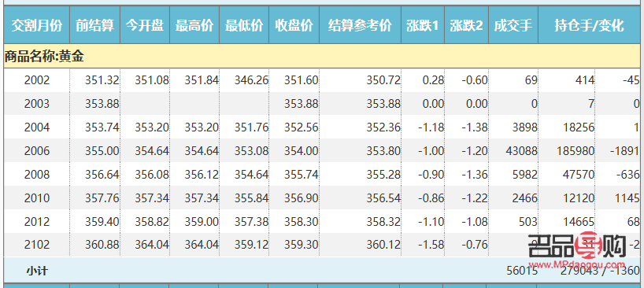Select the low price 353.08
Image resolution: width=644 pixels, height=288 pixels.
[252, 151]
